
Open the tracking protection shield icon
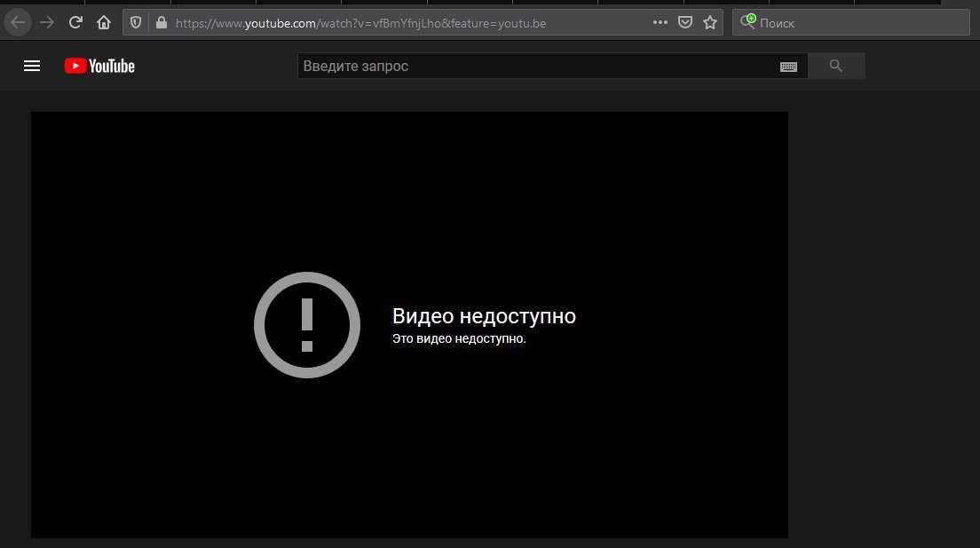click(x=136, y=23)
